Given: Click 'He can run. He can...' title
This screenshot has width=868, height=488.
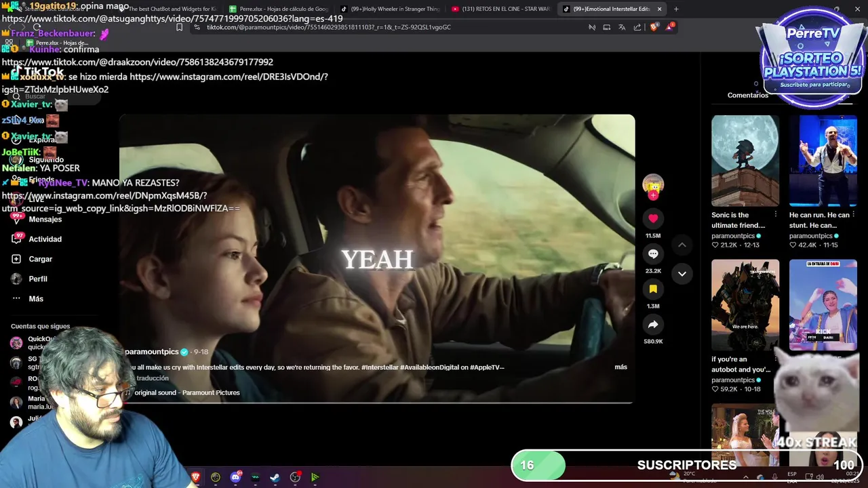Looking at the screenshot, I should 819,220.
